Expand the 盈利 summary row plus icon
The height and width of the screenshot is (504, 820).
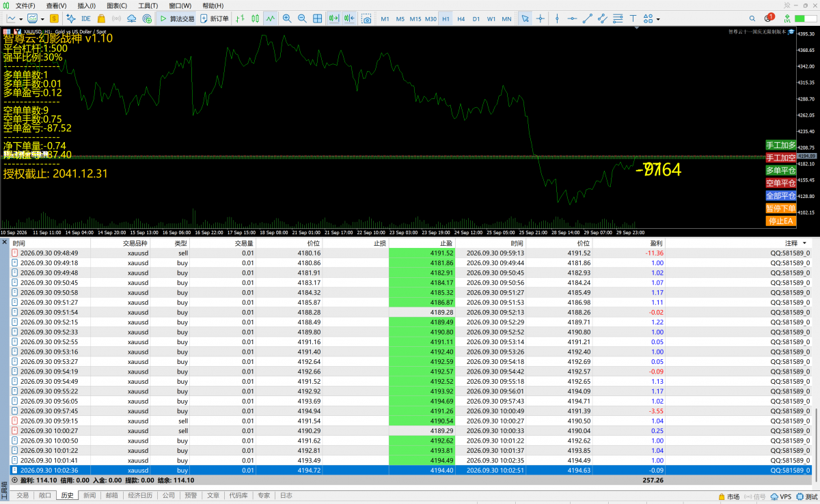[x=15, y=480]
